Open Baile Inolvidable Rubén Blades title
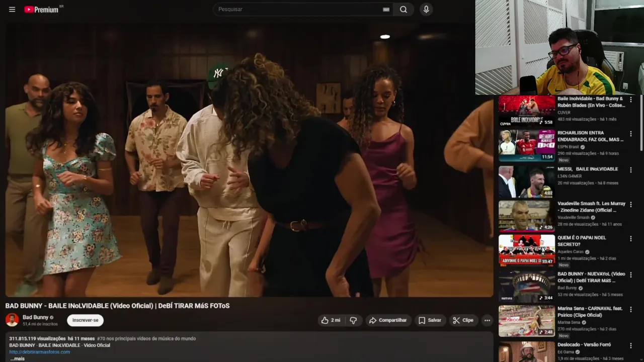 590,102
